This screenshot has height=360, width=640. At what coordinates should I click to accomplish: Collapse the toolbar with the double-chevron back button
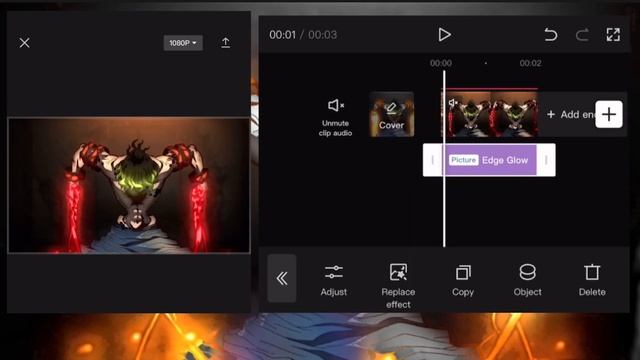282,278
